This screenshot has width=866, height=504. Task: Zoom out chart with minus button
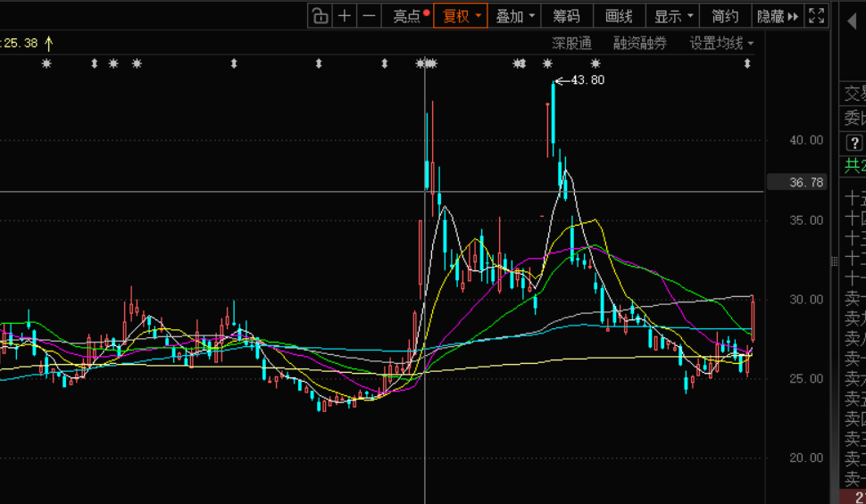click(x=369, y=16)
